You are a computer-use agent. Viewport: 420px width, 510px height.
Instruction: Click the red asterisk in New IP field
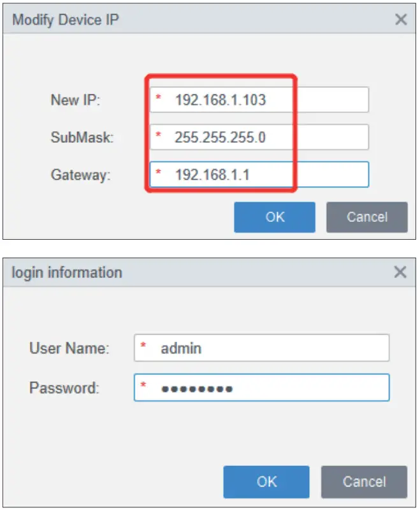click(x=159, y=99)
